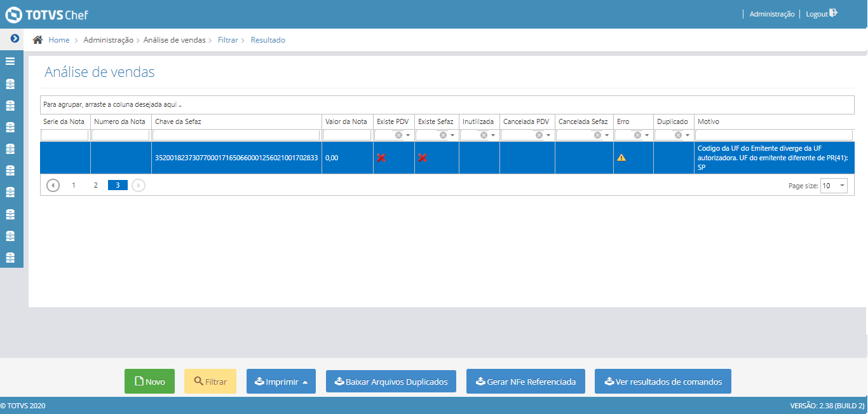Sort by Inutilizada column header
868x414 pixels.
(x=478, y=121)
